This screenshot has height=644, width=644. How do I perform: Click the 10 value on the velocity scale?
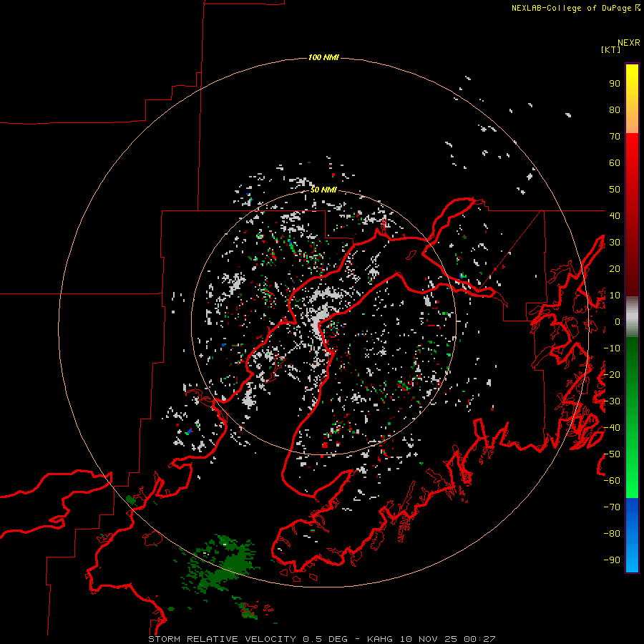click(615, 296)
